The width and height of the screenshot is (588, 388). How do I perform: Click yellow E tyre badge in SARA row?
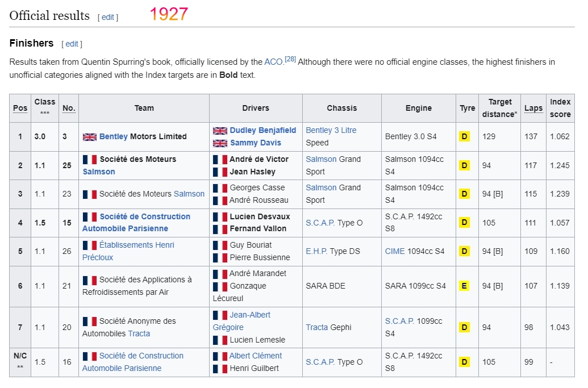465,286
